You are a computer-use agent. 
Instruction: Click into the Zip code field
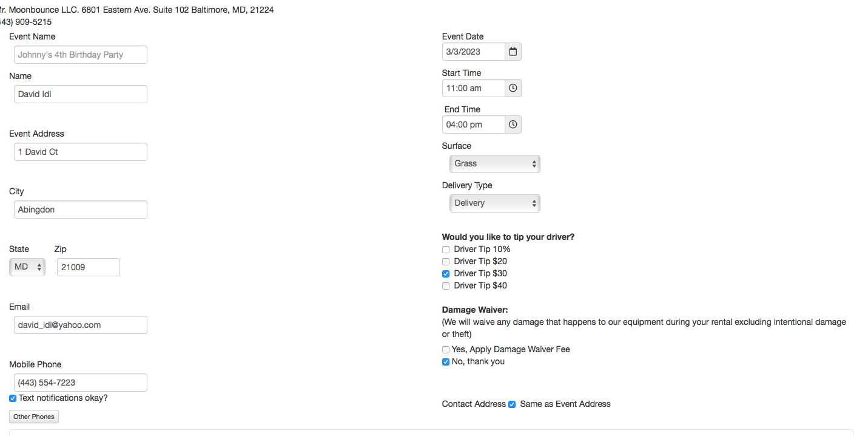tap(88, 267)
